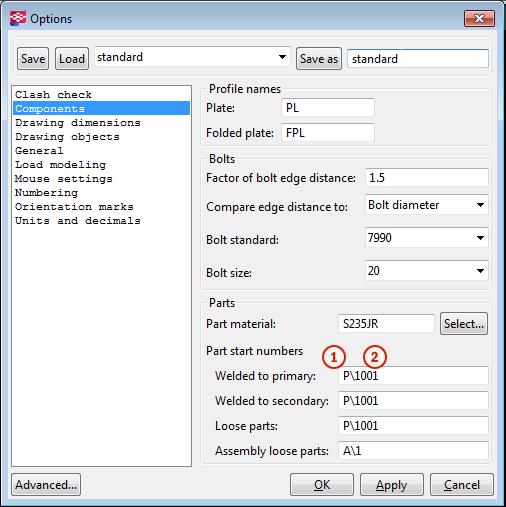The image size is (506, 507).
Task: Edit Assembly loose parts start number
Action: coord(413,451)
